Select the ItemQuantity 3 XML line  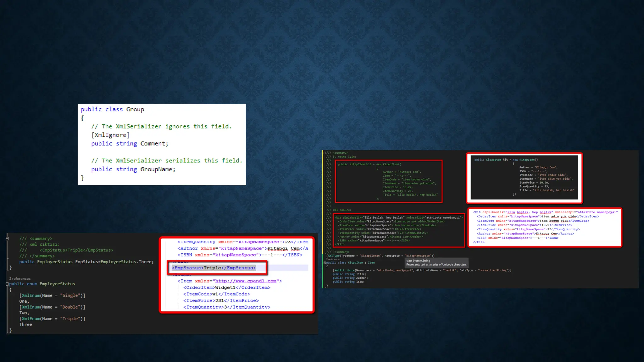[227, 307]
